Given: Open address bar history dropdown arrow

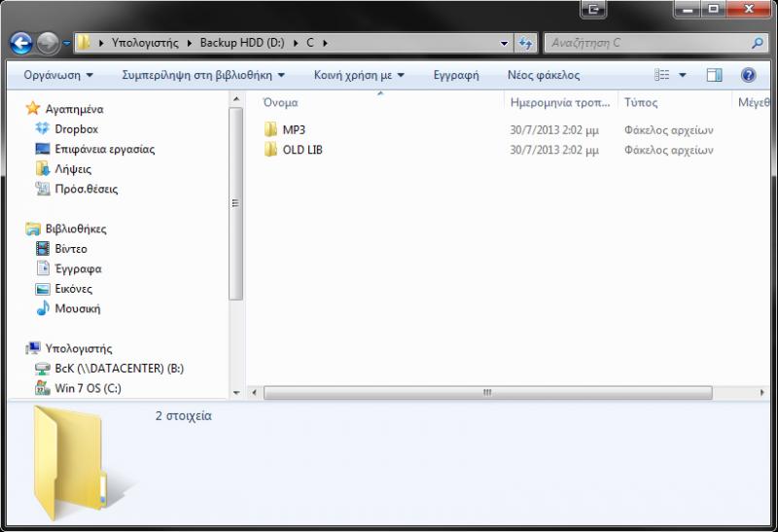Looking at the screenshot, I should [x=504, y=43].
